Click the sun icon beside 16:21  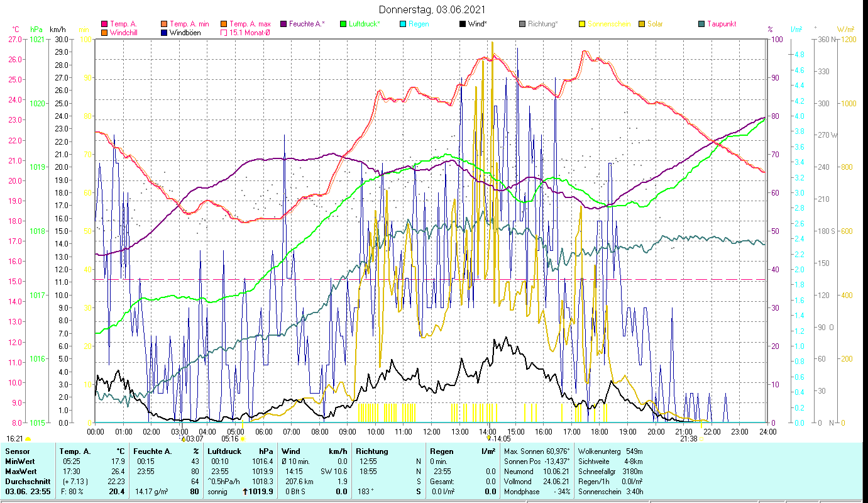28,439
